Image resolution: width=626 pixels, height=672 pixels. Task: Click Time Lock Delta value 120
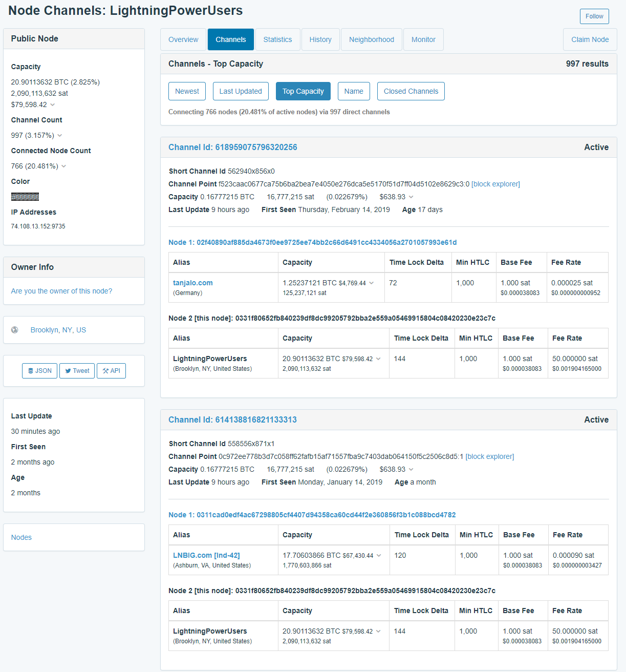(400, 555)
